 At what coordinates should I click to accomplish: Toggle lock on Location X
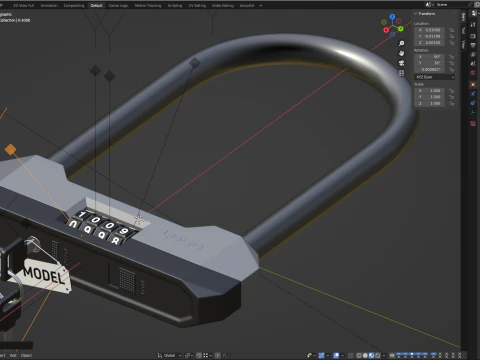coord(452,30)
